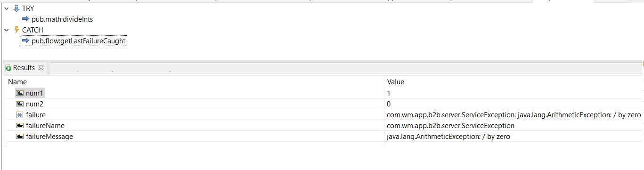This screenshot has width=644, height=170.
Task: Click the failureName string type icon
Action: 20,126
